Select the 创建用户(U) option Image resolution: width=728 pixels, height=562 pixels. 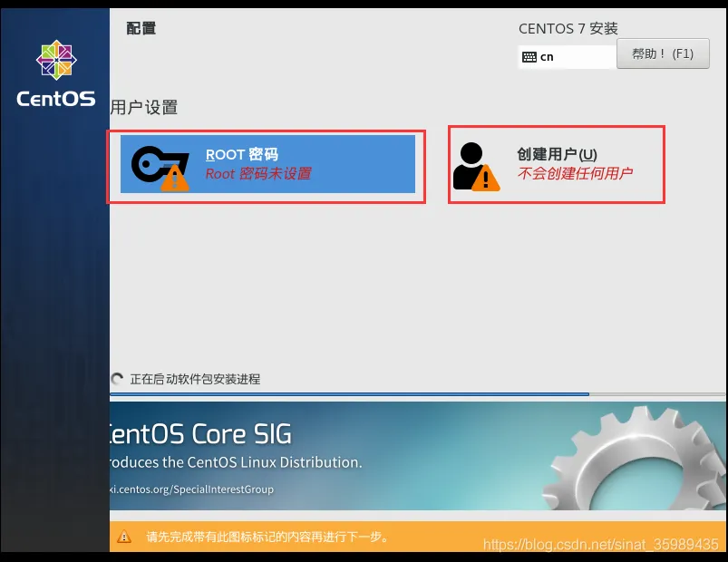[557, 154]
